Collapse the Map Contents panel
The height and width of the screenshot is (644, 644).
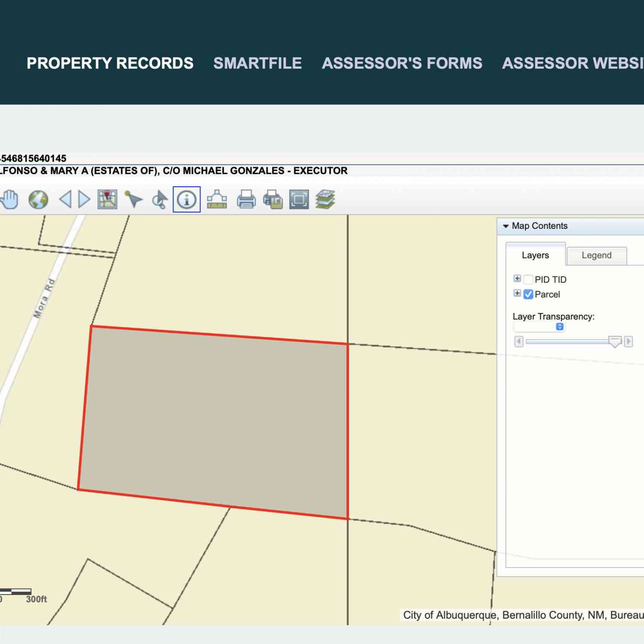(506, 226)
